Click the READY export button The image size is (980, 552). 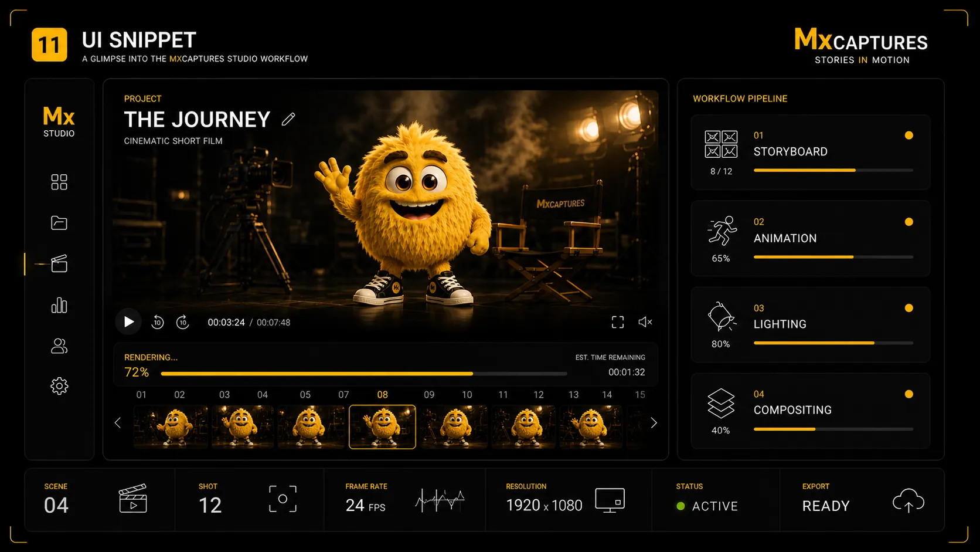tap(826, 506)
